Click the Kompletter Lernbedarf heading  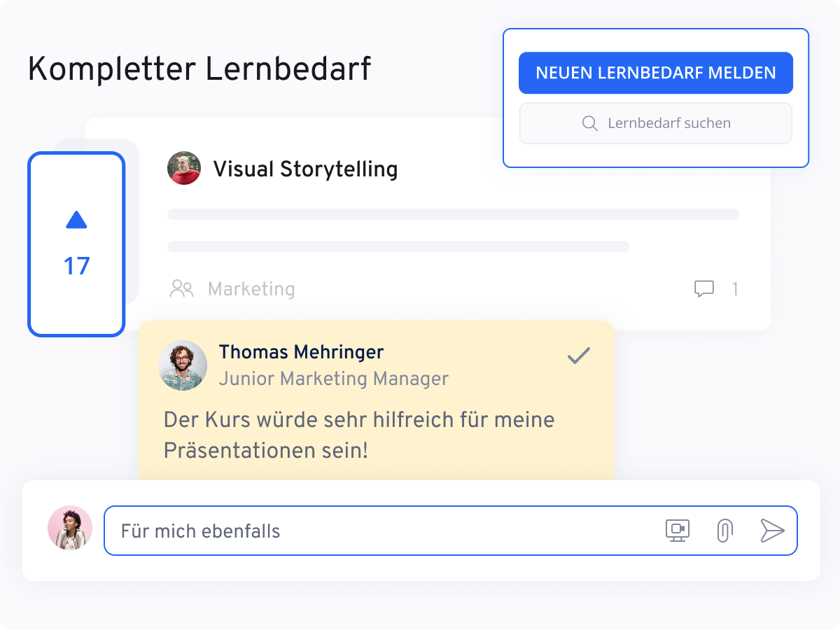tap(199, 69)
